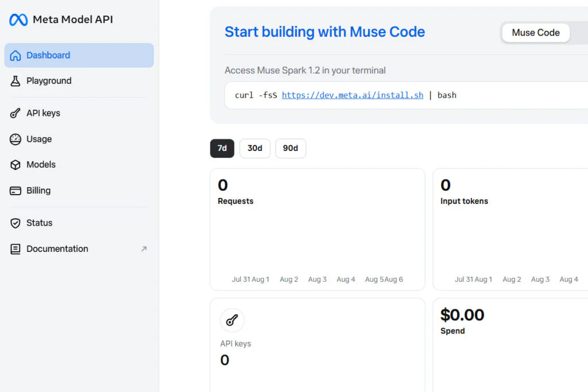The width and height of the screenshot is (588, 392).
Task: Select the Muse Code tab
Action: pyautogui.click(x=536, y=33)
